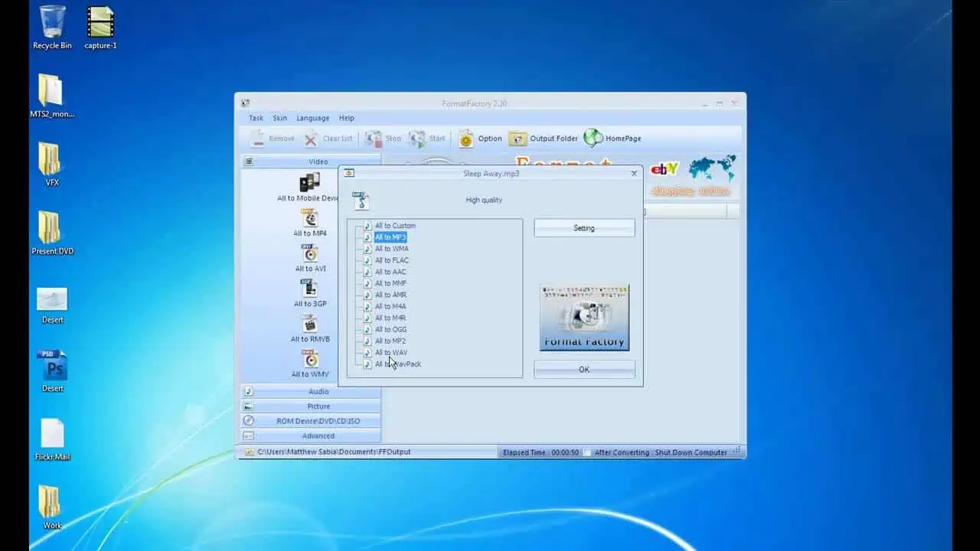Viewport: 980px width, 551px height.
Task: Click the HomePage globe icon
Action: 593,138
